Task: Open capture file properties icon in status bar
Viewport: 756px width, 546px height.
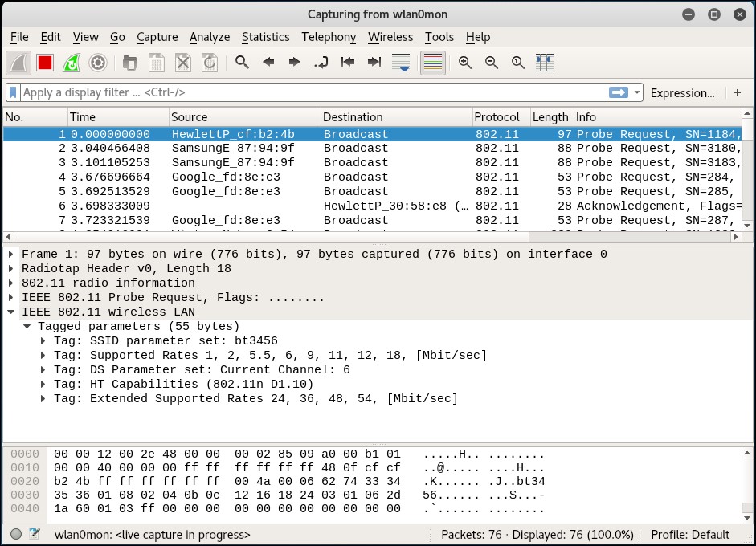Action: (35, 534)
